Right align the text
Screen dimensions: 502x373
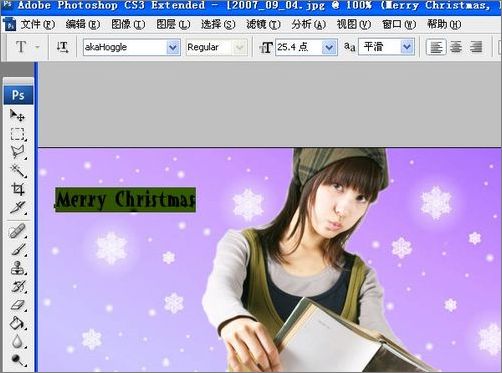(476, 47)
